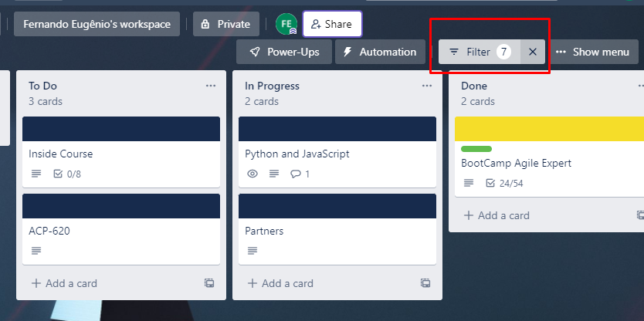Click comment badge on Python and JavaScript card

(x=300, y=174)
